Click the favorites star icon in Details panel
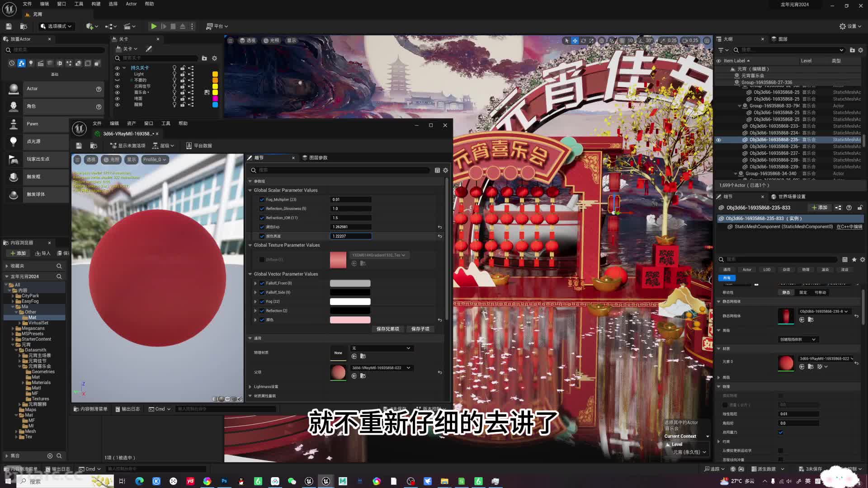This screenshot has width=868, height=488. (x=854, y=260)
